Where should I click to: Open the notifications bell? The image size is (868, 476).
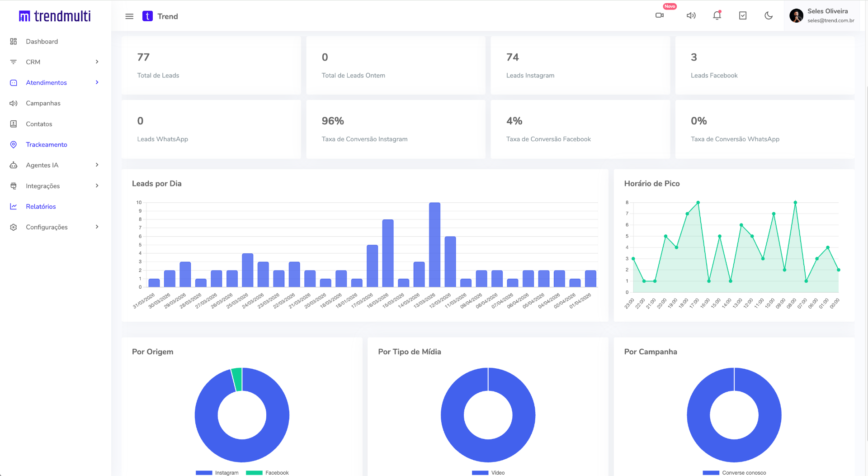[x=717, y=15]
